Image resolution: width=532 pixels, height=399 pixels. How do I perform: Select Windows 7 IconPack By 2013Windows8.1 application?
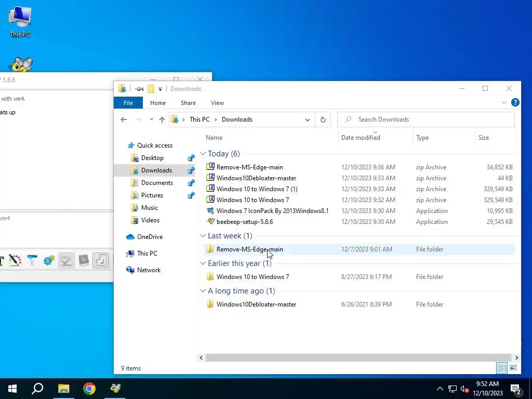pyautogui.click(x=360, y=211)
